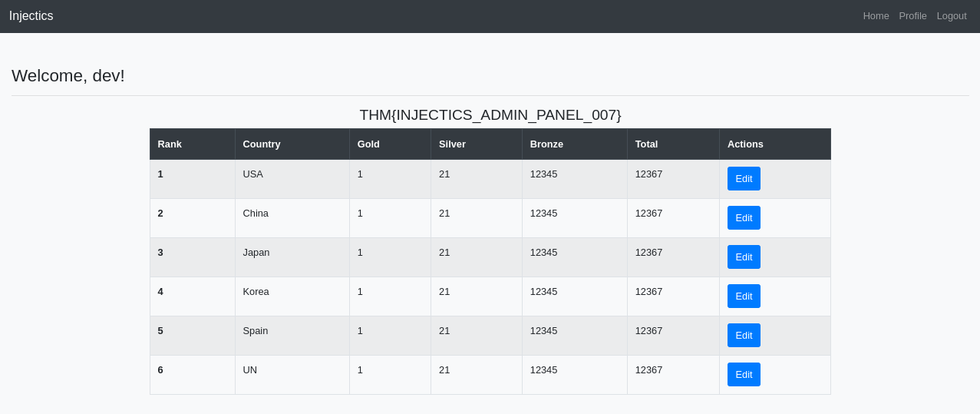The width and height of the screenshot is (980, 414).
Task: Edit the China row
Action: (744, 217)
